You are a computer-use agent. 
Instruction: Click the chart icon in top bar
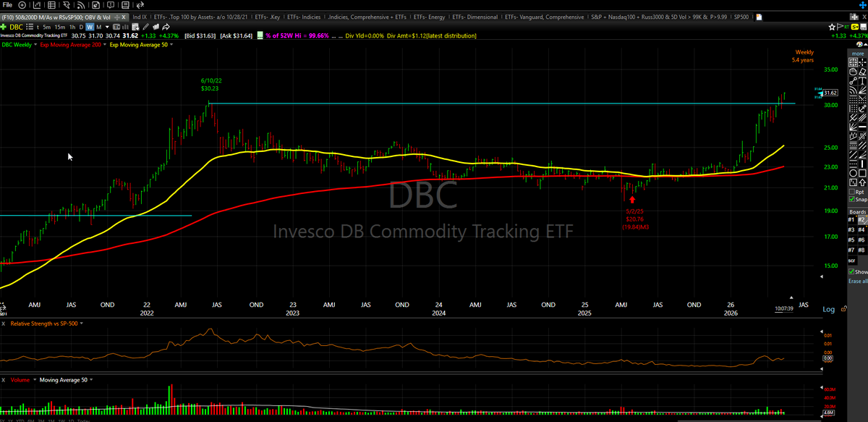click(x=37, y=5)
